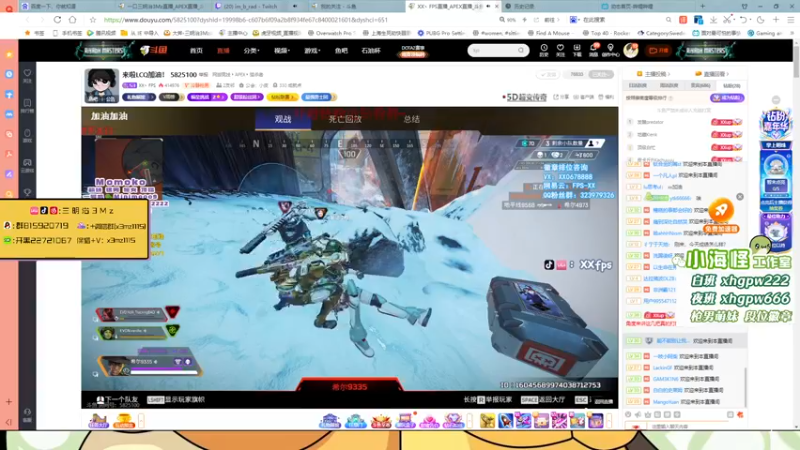Close the floating accelerator rocket popup
The image size is (800, 450).
[740, 196]
